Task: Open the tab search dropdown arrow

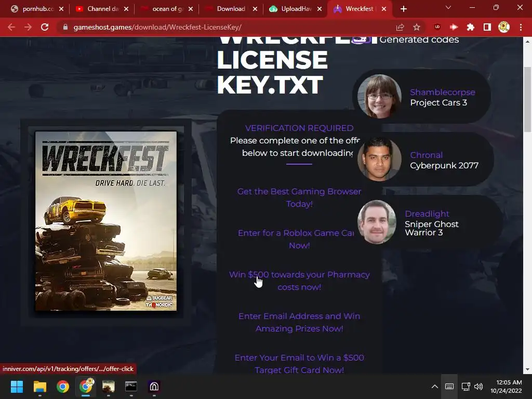Action: pyautogui.click(x=448, y=7)
